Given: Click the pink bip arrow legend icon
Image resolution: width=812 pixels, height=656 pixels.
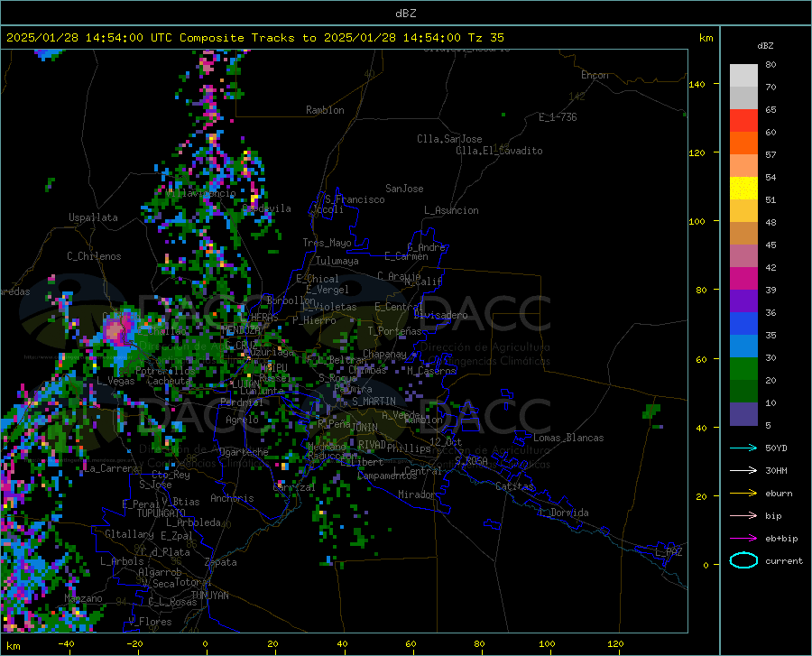Looking at the screenshot, I should click(743, 516).
